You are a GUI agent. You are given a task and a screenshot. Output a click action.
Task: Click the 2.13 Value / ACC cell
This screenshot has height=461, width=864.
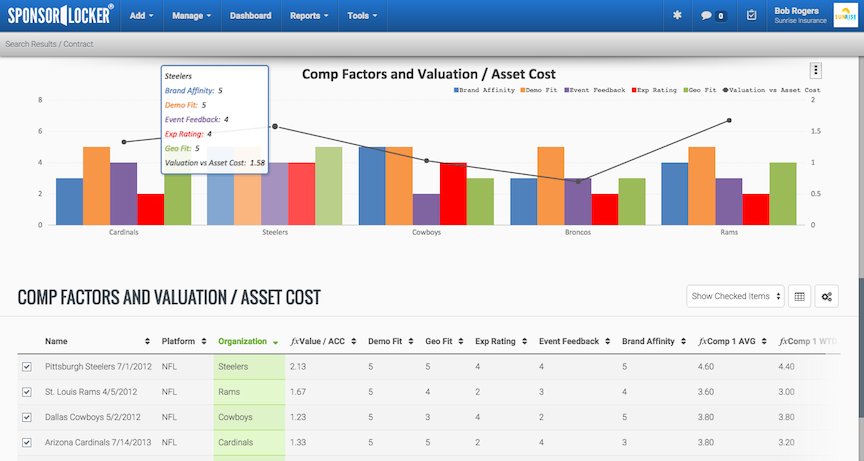(x=298, y=366)
